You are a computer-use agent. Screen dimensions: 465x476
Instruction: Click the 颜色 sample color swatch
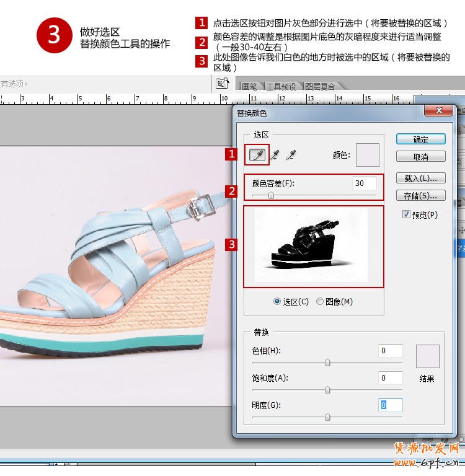point(367,155)
